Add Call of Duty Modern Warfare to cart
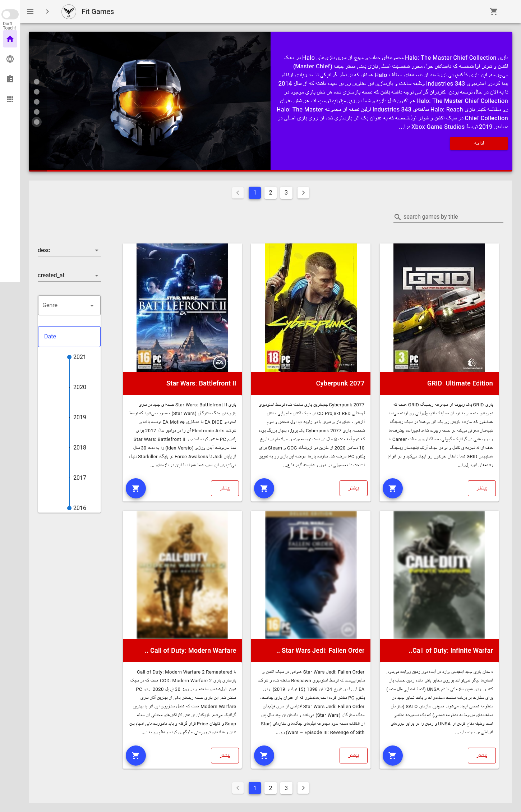This screenshot has width=521, height=812. 136,756
